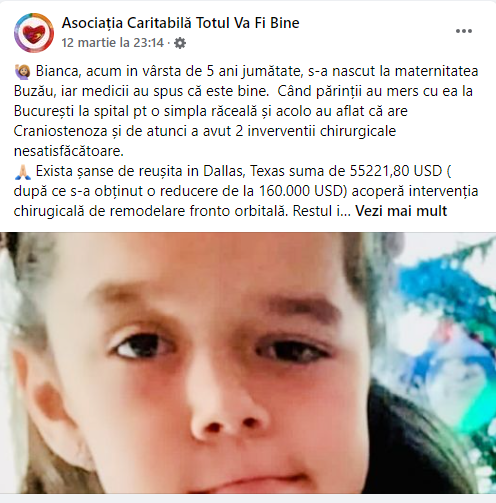Click the amount 55221,80 USD in text
Image resolution: width=496 pixels, height=503 pixels.
396,171
